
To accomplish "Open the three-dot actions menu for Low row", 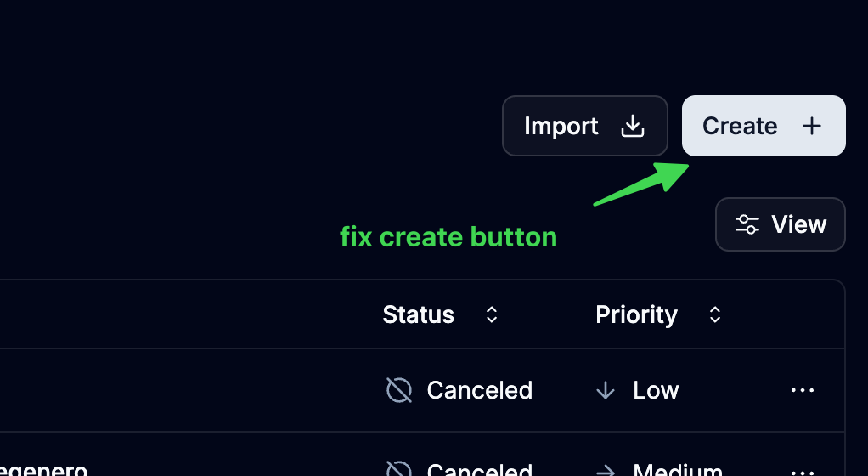I will pos(803,390).
